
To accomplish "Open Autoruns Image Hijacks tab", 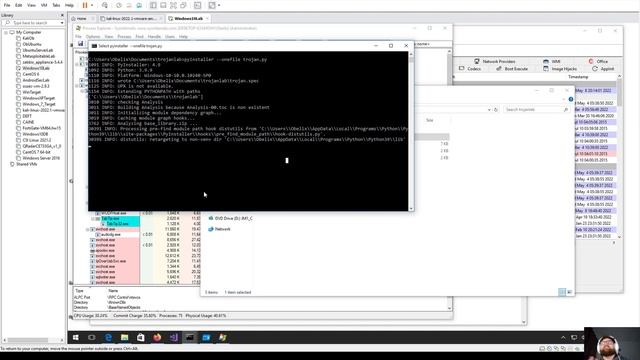I will 560,69.
